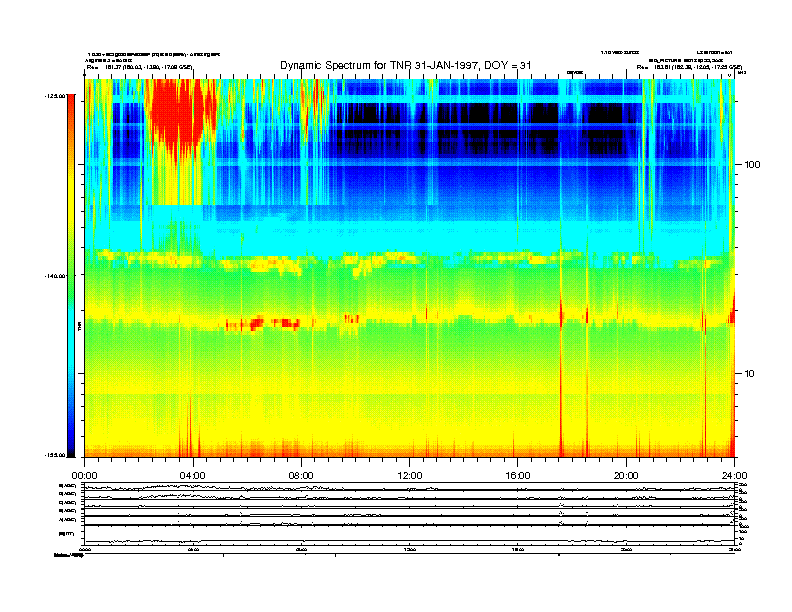Click the 100 frequency axis label
Viewport: 792px width, 612px height.
point(752,165)
